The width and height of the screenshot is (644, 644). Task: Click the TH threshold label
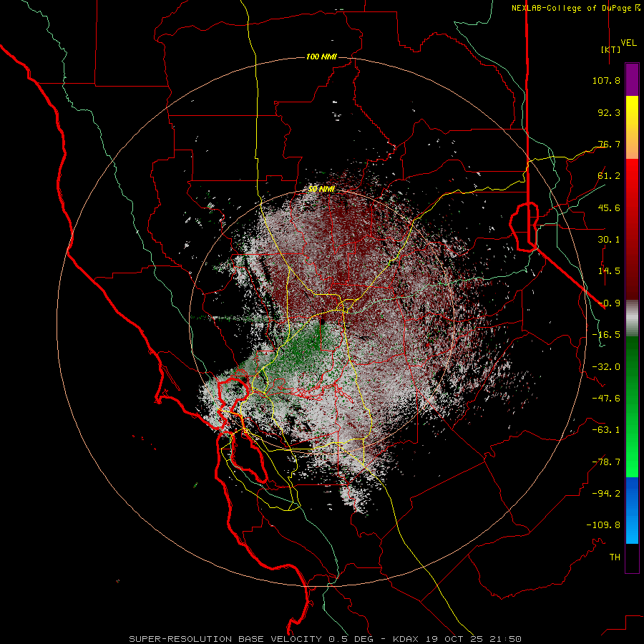[615, 557]
